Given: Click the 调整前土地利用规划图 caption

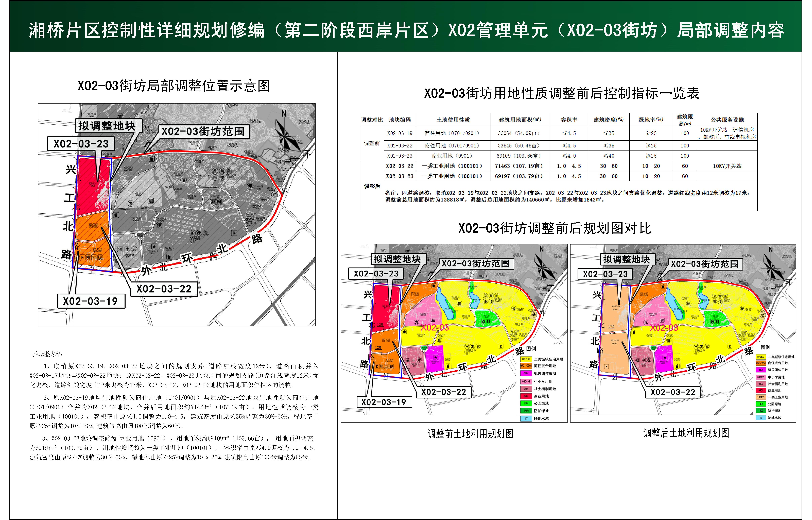Looking at the screenshot, I should pos(470,434).
